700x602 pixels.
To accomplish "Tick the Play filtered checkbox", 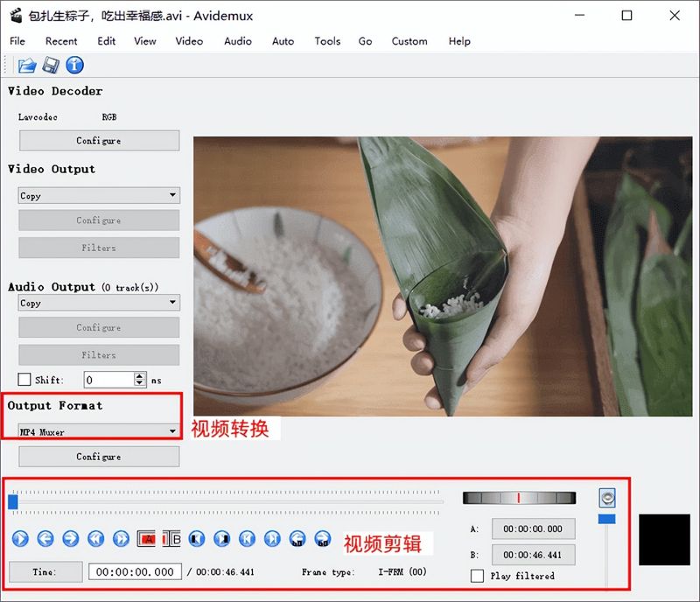I will click(x=477, y=576).
